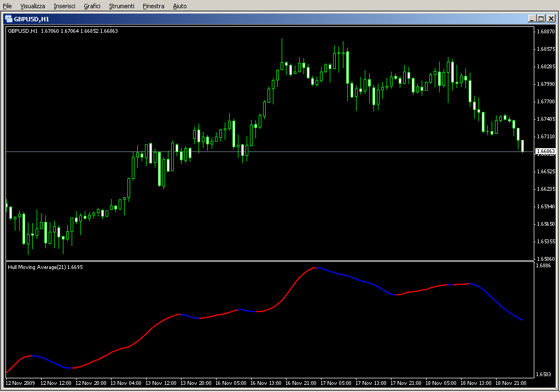Click the 1.67700 price scale value
Viewport: 560px width, 392px height.
coord(546,101)
